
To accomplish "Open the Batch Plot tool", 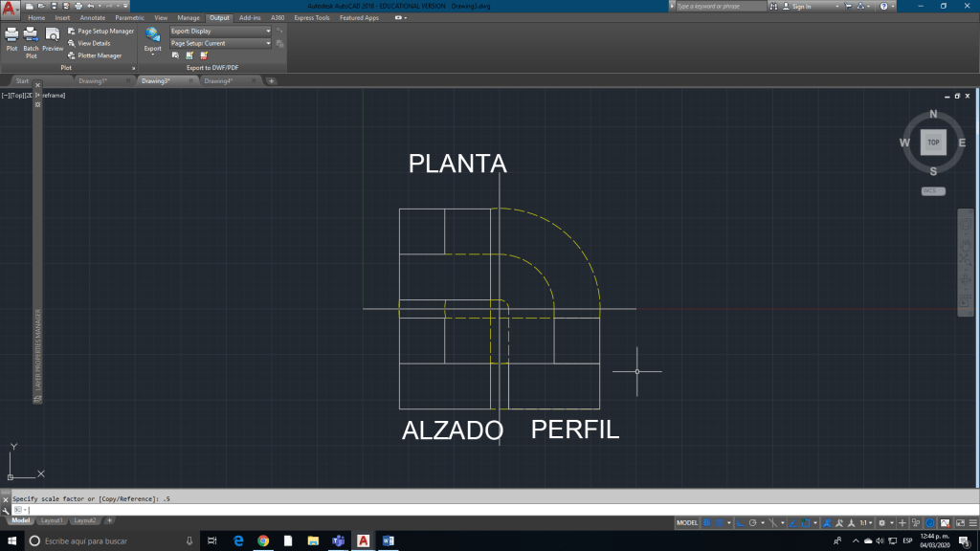I will pyautogui.click(x=31, y=38).
